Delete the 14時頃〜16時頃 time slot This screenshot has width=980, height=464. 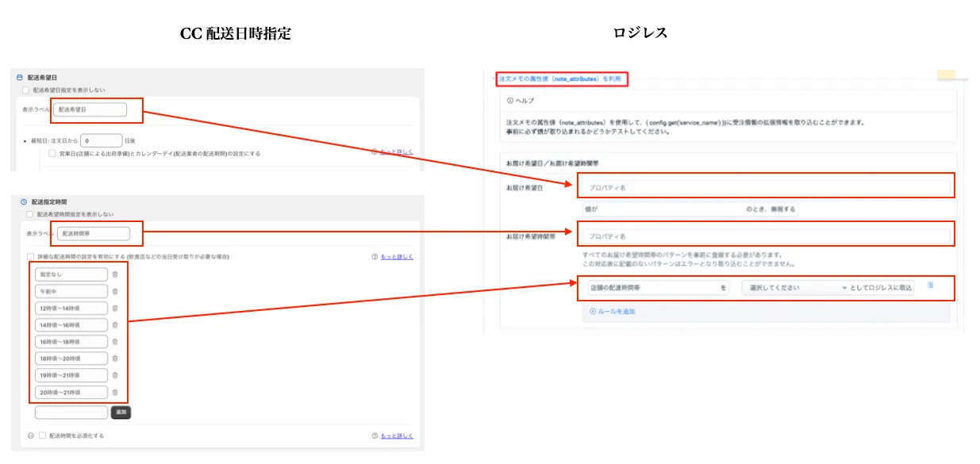[115, 324]
